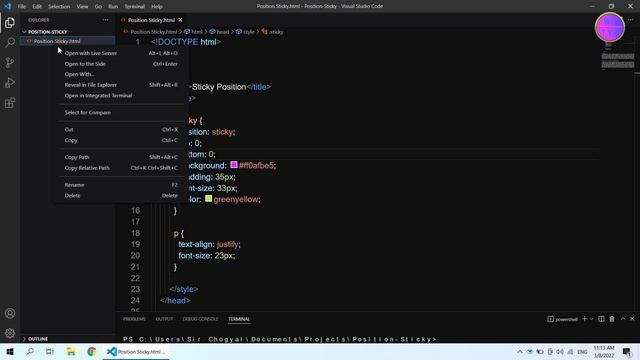640x360 pixels.
Task: Choose Copy Relative Path
Action: point(121,168)
